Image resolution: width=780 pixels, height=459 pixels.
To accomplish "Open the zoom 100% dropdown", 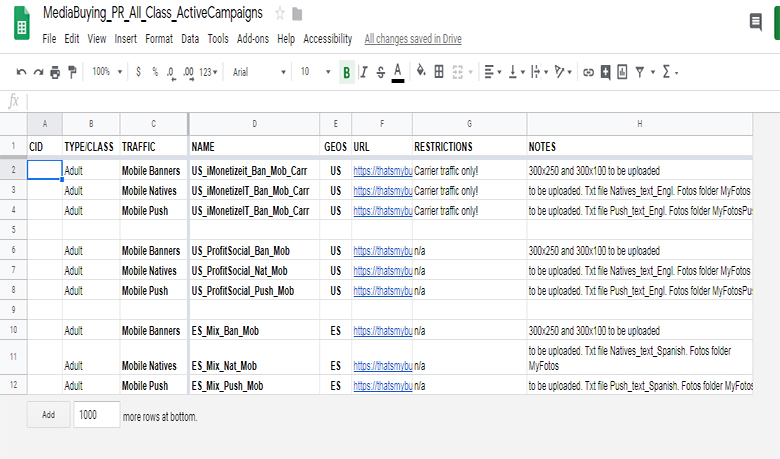I will coord(106,72).
